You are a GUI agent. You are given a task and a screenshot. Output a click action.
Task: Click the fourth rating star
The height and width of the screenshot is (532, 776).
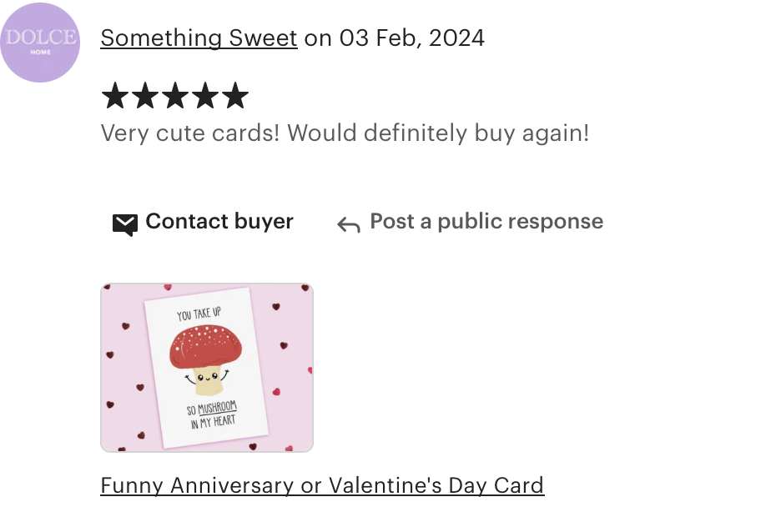[x=205, y=95]
